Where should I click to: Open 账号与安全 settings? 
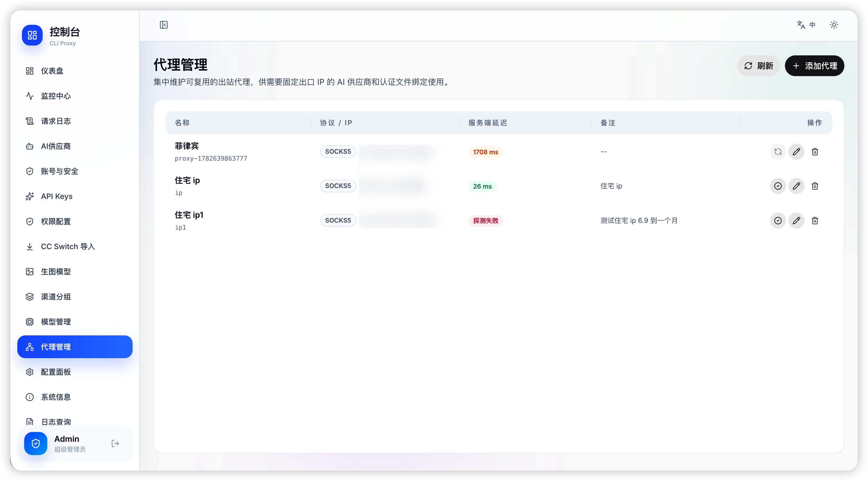(x=75, y=171)
